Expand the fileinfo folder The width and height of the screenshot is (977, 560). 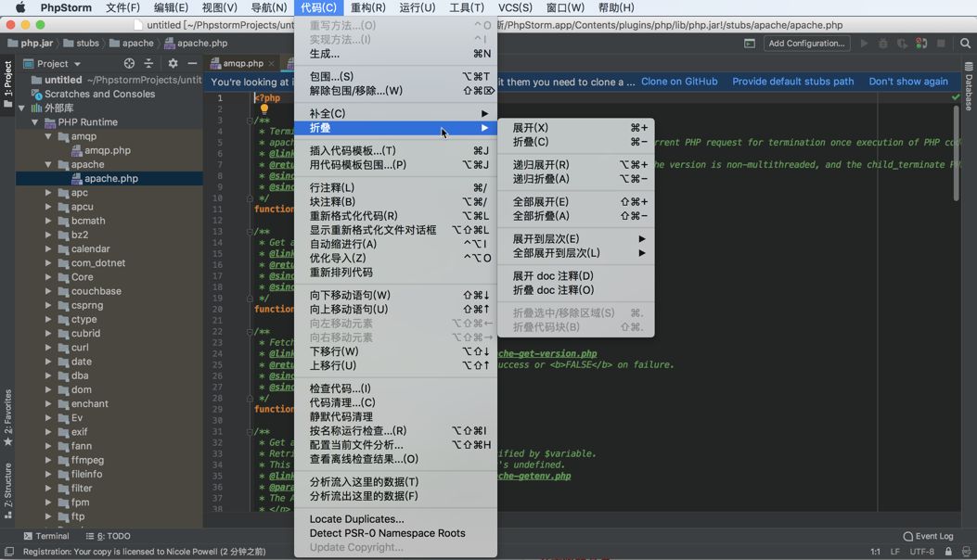click(x=48, y=474)
